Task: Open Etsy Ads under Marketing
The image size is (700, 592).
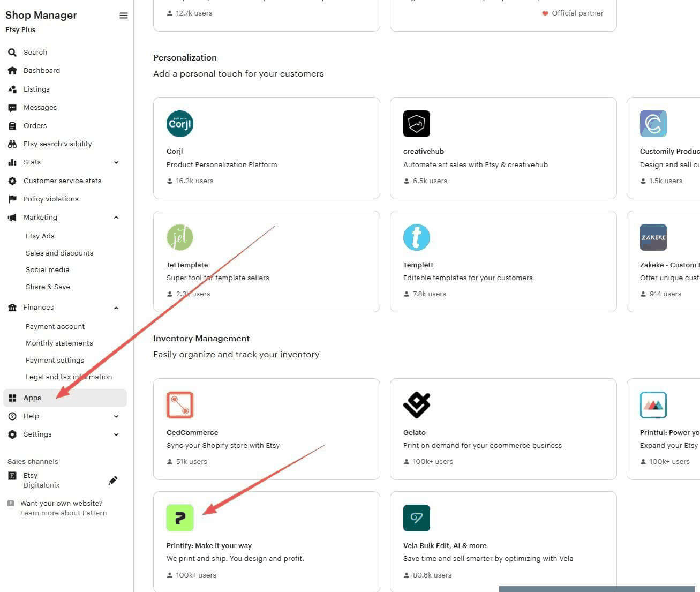Action: [x=40, y=236]
